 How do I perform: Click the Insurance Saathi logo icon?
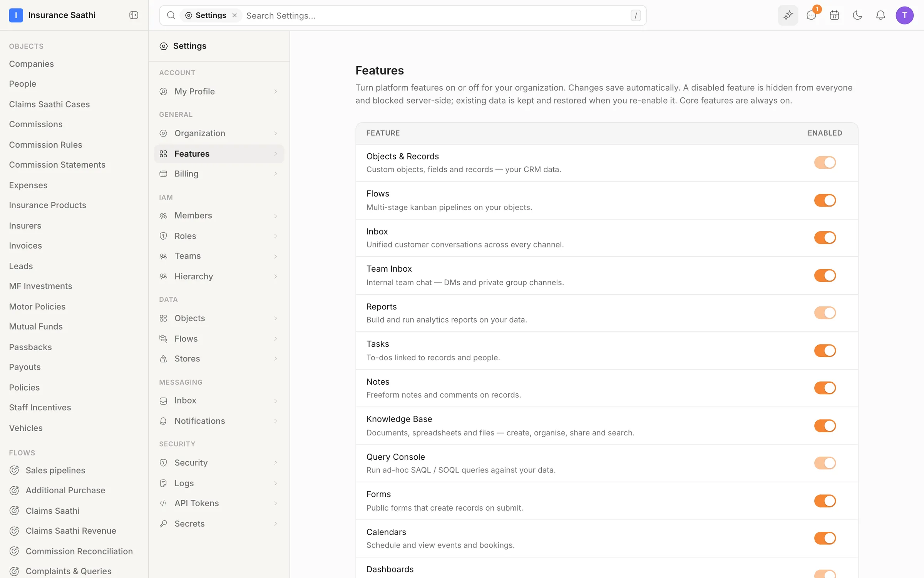[x=16, y=15]
